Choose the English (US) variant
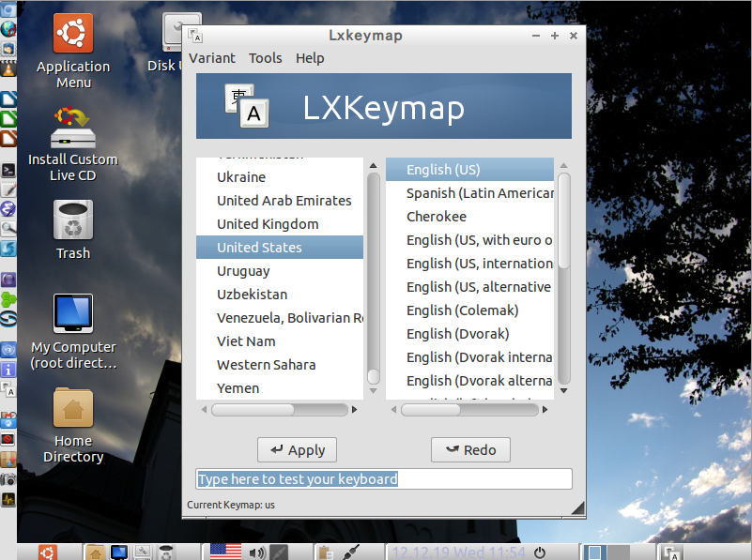Image resolution: width=752 pixels, height=560 pixels. pos(470,170)
